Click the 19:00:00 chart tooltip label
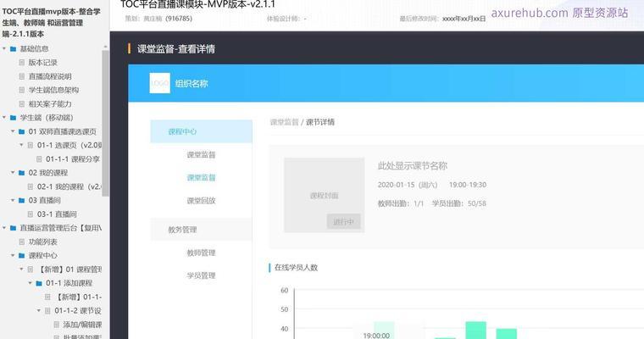Image resolution: width=644 pixels, height=339 pixels. (376, 336)
